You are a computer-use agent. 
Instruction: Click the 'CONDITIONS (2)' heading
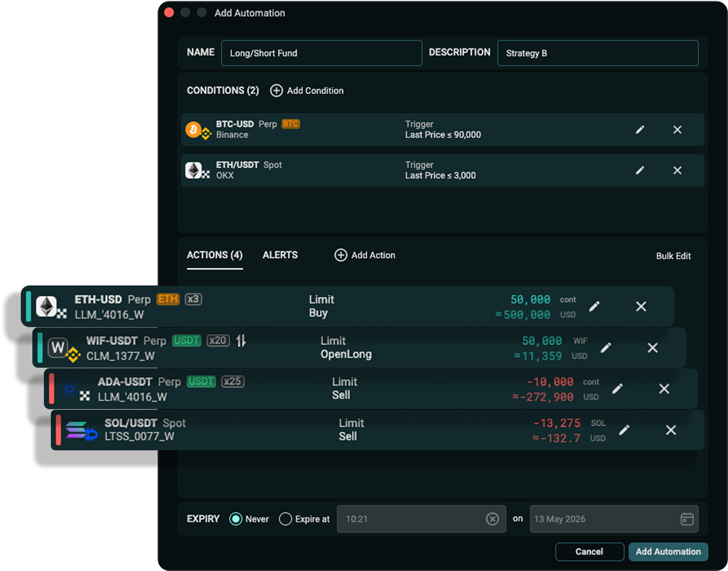point(223,91)
